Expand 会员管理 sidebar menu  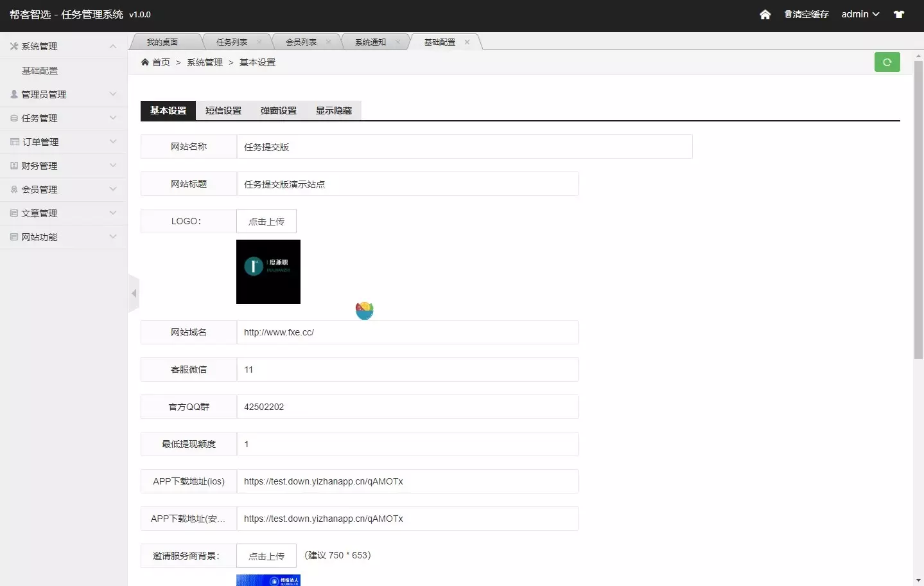(x=64, y=190)
